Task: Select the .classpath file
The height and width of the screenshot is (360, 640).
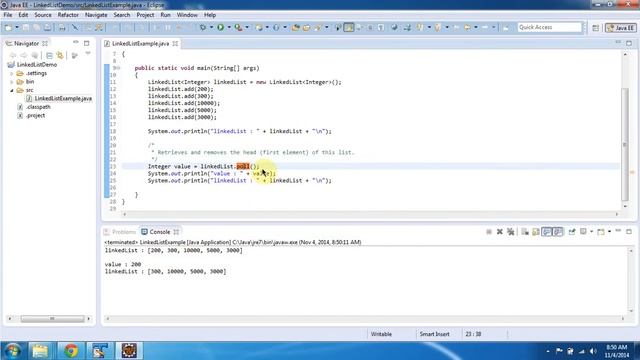Action: (x=38, y=107)
